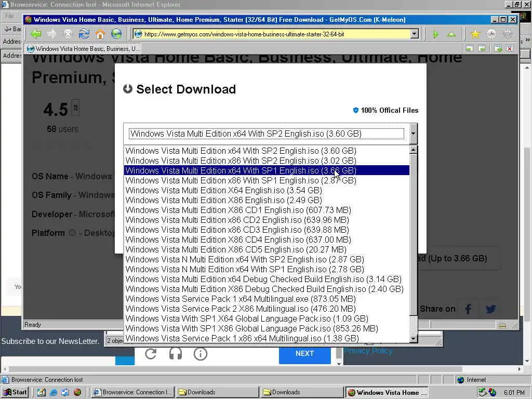
Task: Switch to Browservice: Connection lost taskbar button
Action: pos(133,392)
